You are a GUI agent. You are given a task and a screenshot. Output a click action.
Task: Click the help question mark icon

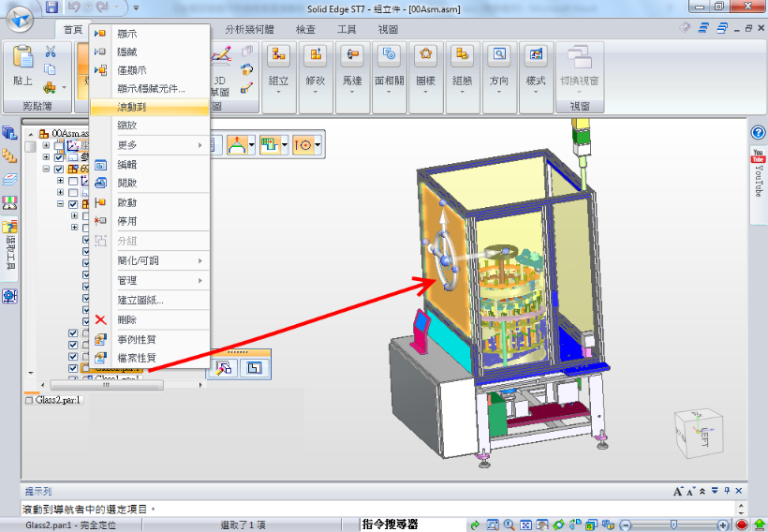tap(758, 133)
